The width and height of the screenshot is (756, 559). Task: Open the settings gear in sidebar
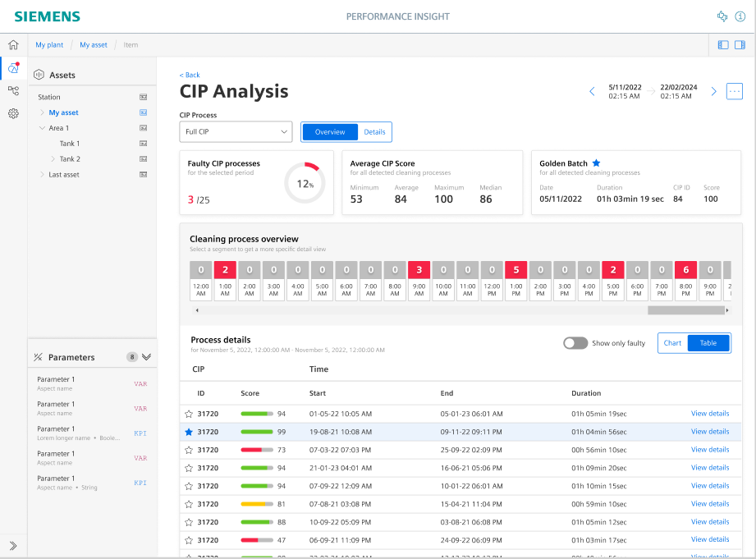point(13,113)
